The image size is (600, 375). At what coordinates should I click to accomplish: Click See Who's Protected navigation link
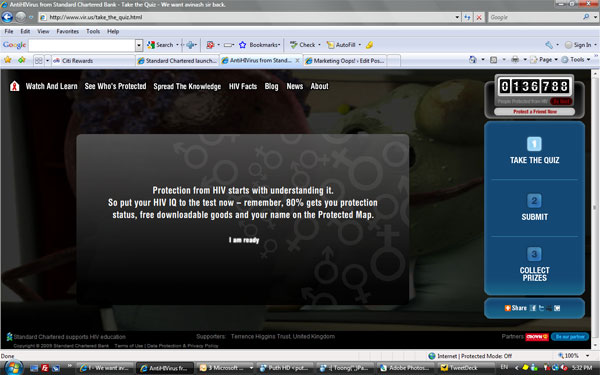point(115,86)
